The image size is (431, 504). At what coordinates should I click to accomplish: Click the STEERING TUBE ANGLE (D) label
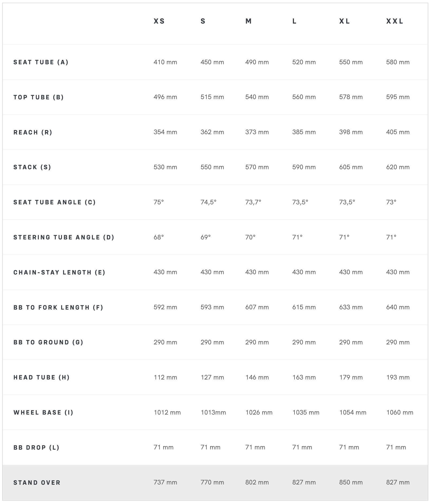64,237
